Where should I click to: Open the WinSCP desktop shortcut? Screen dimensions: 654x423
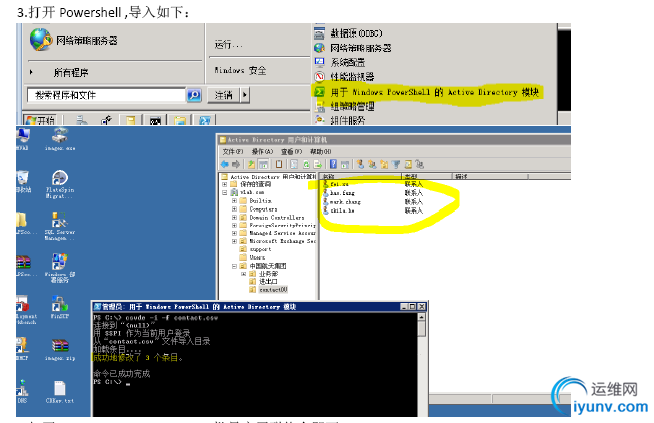point(60,307)
